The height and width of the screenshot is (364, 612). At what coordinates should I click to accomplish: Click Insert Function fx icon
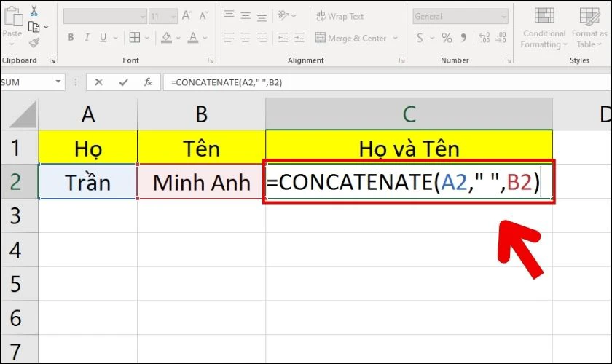tap(148, 82)
